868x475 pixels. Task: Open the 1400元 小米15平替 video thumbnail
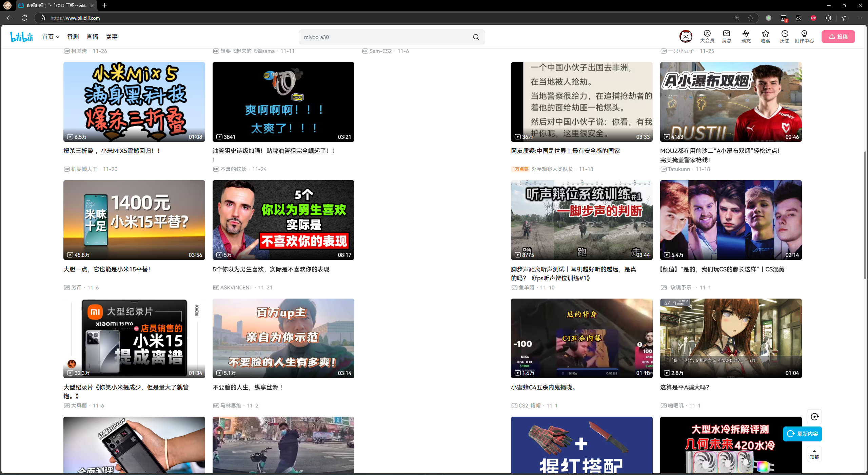click(x=134, y=220)
